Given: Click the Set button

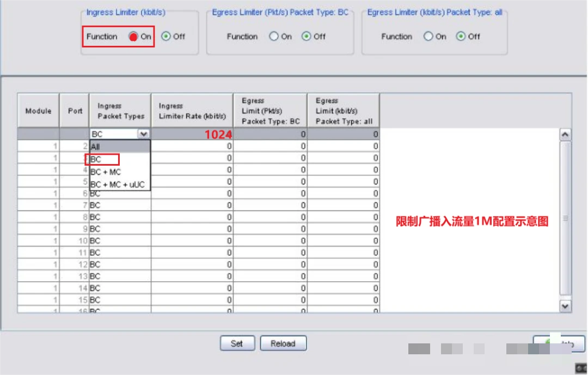Looking at the screenshot, I should tap(237, 343).
